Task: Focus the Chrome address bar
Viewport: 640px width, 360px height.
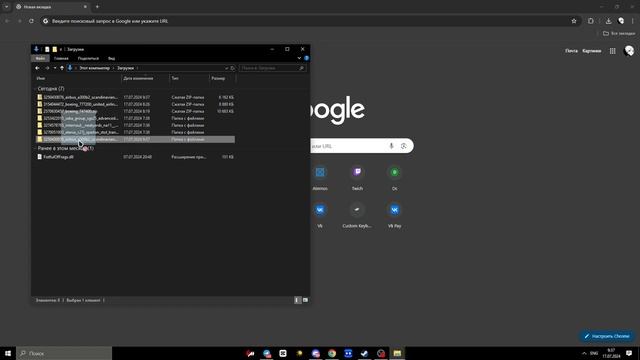Action: pyautogui.click(x=310, y=21)
